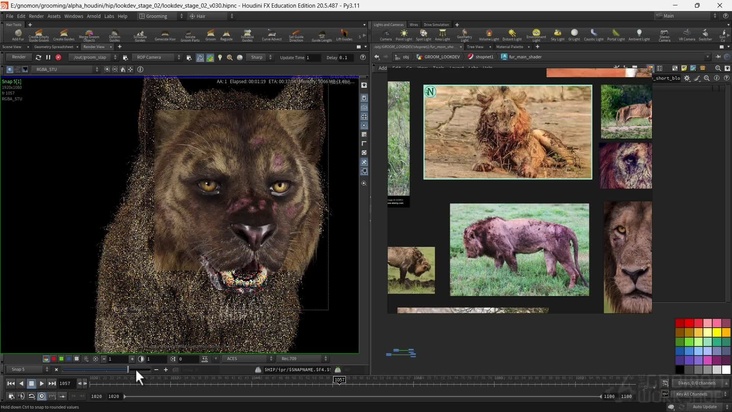This screenshot has height=412, width=732.
Task: Add a Portal Light from shelf
Action: click(x=616, y=35)
